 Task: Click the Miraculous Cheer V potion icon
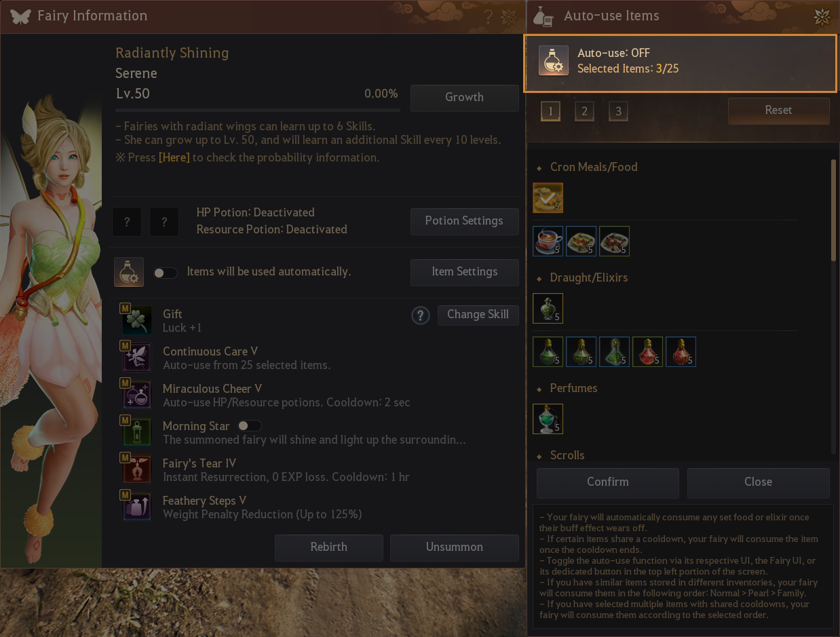coord(137,395)
